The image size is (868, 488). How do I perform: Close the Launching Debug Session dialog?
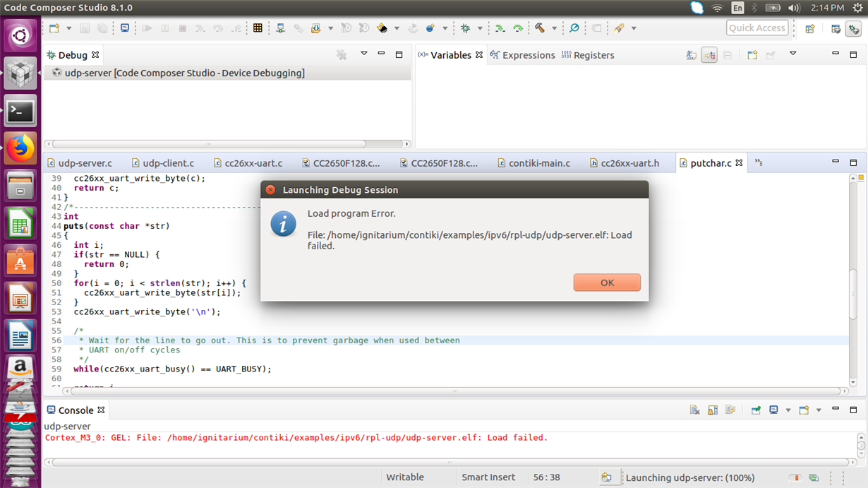(x=270, y=190)
